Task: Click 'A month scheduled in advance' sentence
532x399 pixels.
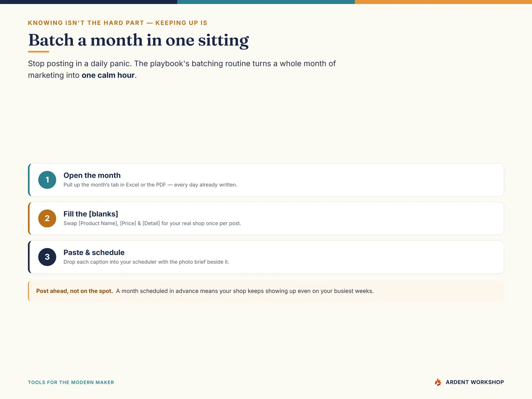Action: (245, 291)
